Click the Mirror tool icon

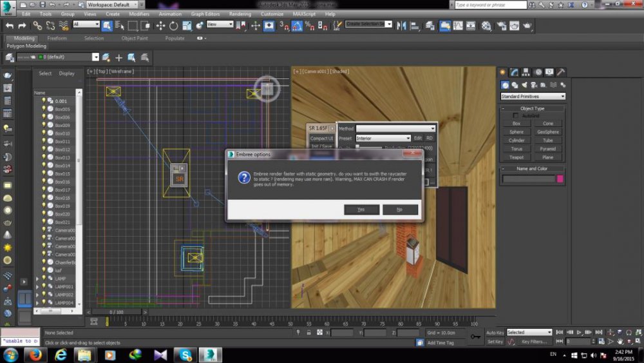402,26
